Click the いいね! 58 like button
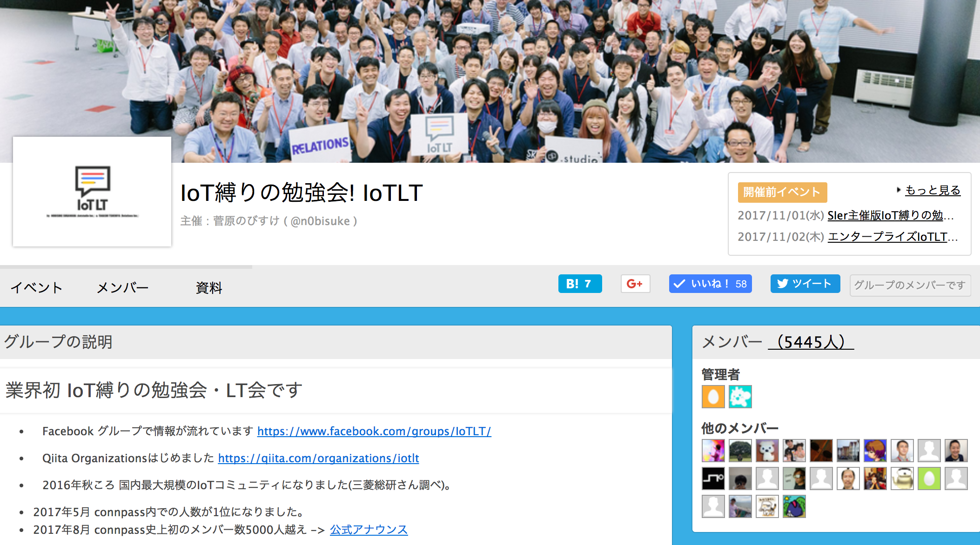 (710, 284)
